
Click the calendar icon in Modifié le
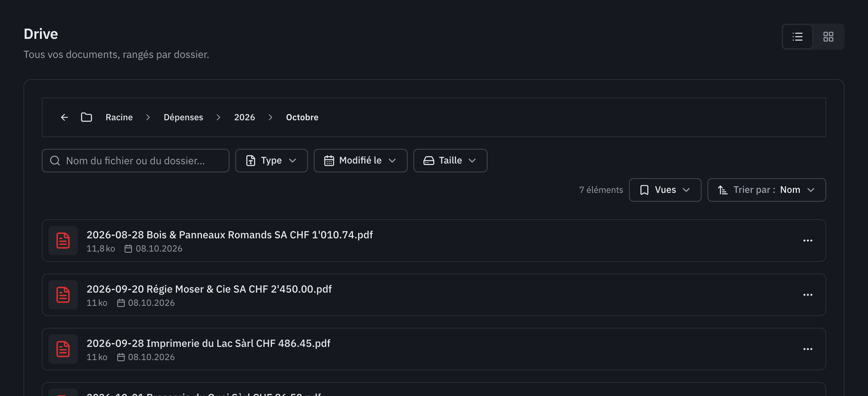(329, 161)
